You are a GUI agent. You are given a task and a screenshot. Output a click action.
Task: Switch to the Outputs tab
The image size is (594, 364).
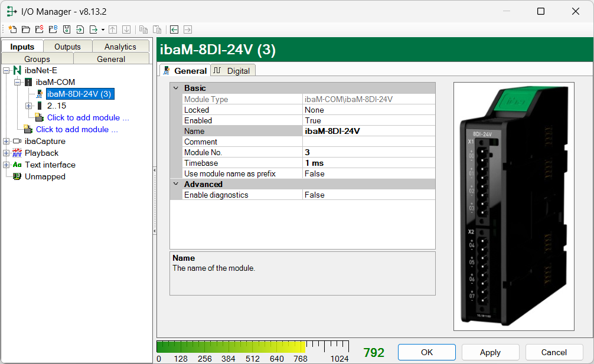67,47
